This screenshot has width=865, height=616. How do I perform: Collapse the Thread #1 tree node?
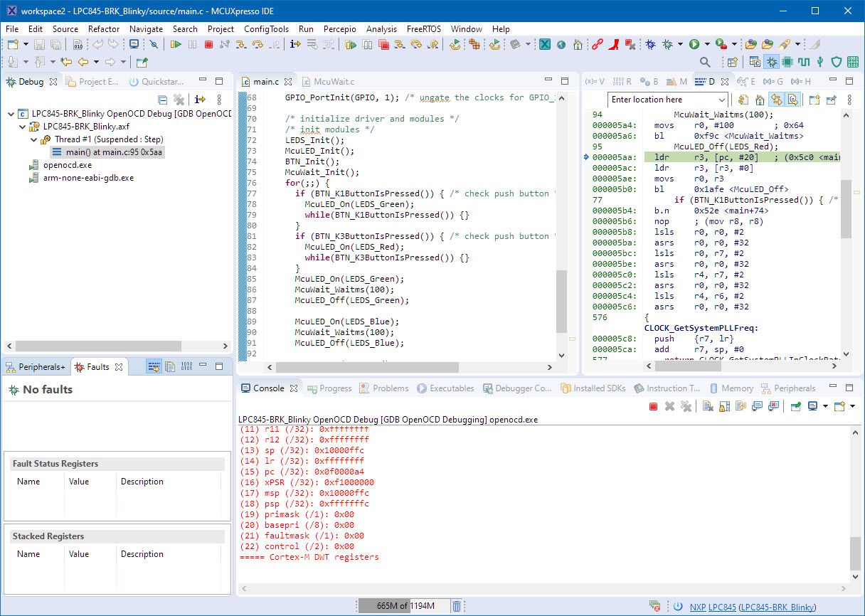coord(34,139)
